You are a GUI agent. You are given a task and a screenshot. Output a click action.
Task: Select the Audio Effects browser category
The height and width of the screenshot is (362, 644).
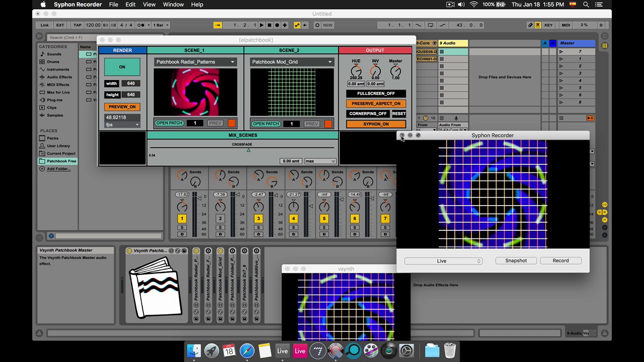click(59, 77)
